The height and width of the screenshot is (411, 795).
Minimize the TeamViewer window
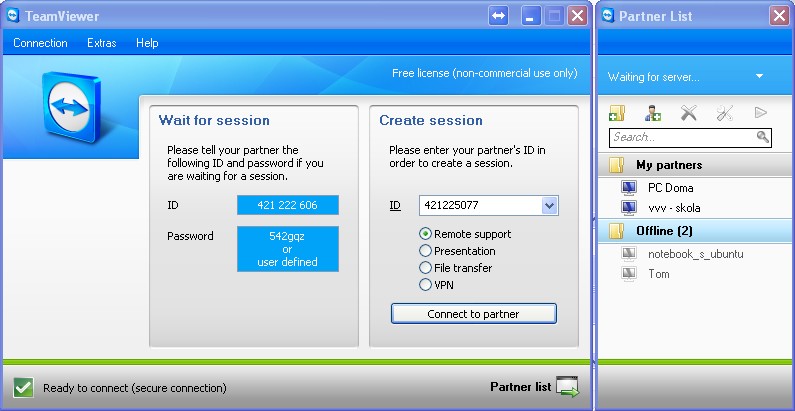tap(530, 16)
